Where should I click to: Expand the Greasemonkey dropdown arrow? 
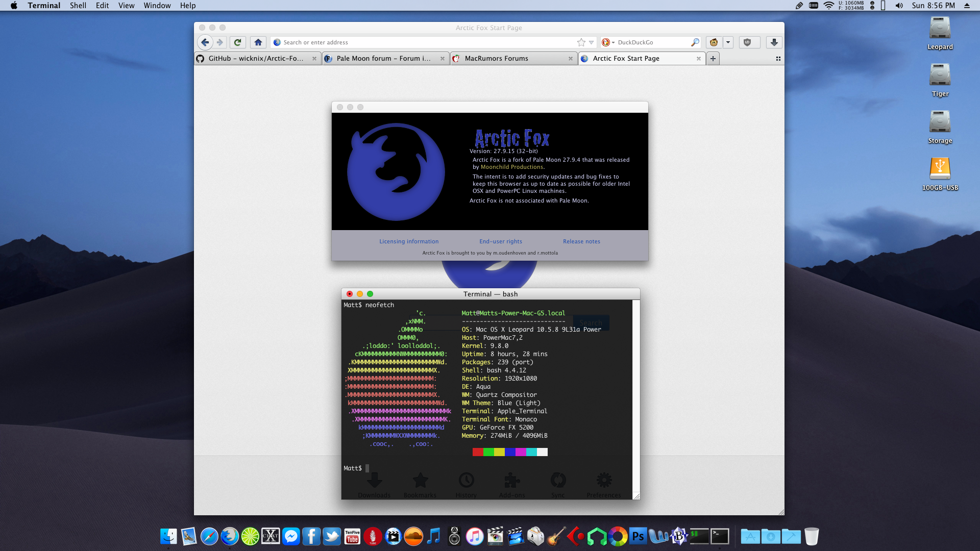pyautogui.click(x=728, y=42)
